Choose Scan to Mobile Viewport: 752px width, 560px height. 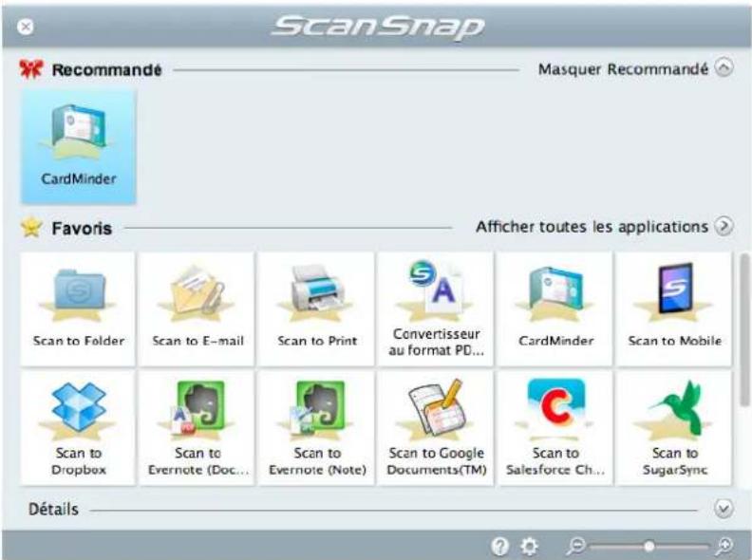click(674, 308)
